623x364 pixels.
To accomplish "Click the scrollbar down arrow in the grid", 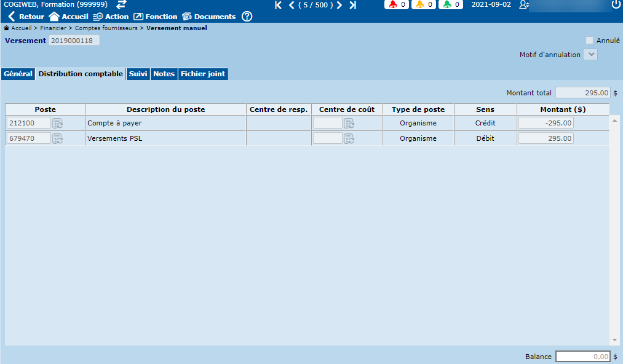I will pyautogui.click(x=614, y=340).
